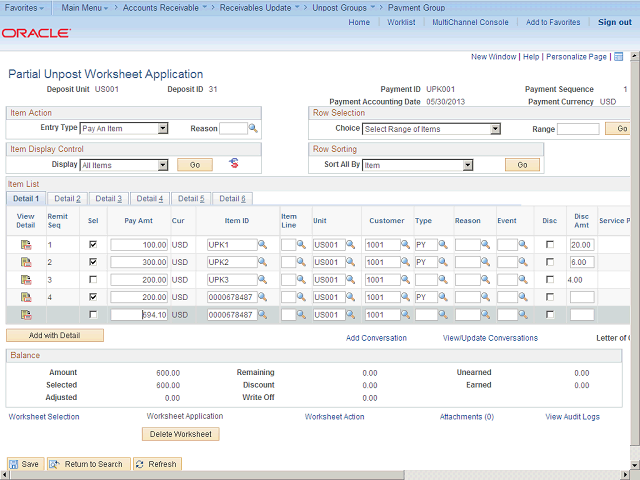Click the red-blue refresh icon beside Display Go

234,163
